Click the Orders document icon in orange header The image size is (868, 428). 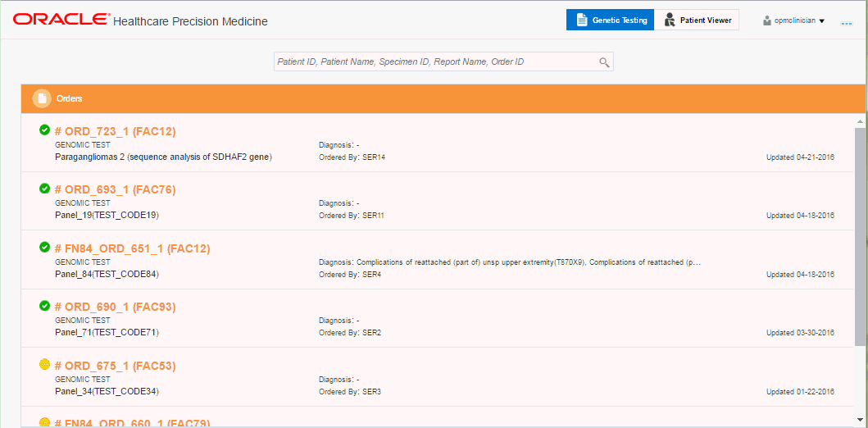[x=42, y=98]
